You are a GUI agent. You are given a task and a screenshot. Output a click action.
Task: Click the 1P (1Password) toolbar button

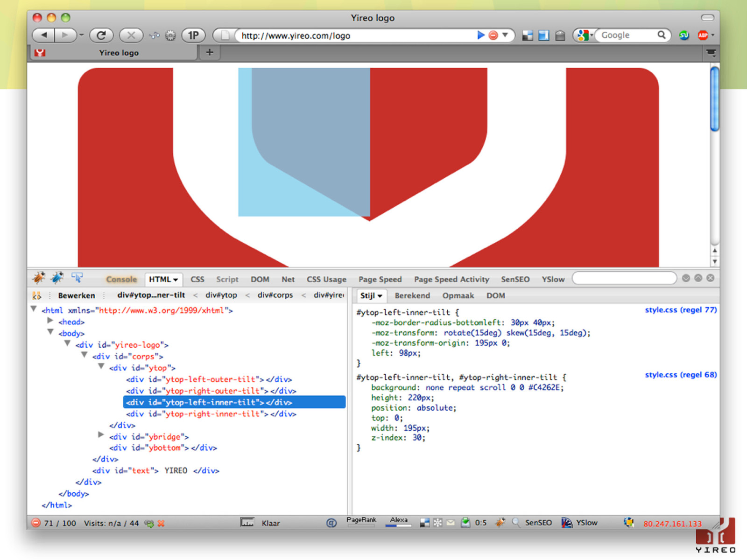pyautogui.click(x=193, y=35)
